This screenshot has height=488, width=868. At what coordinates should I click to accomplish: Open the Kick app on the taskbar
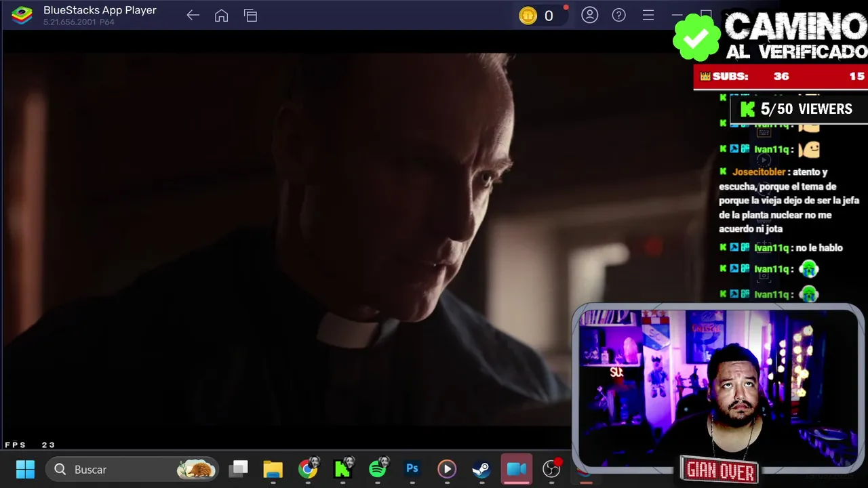coord(343,469)
